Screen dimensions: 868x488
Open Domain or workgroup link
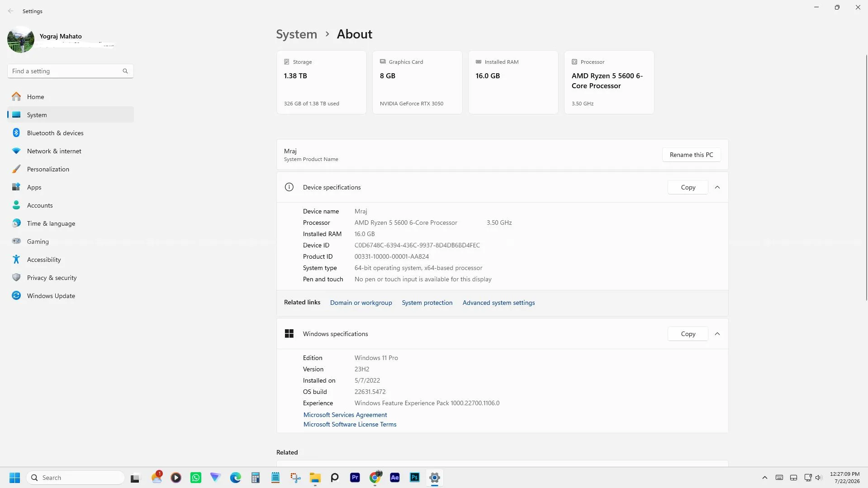tap(361, 303)
